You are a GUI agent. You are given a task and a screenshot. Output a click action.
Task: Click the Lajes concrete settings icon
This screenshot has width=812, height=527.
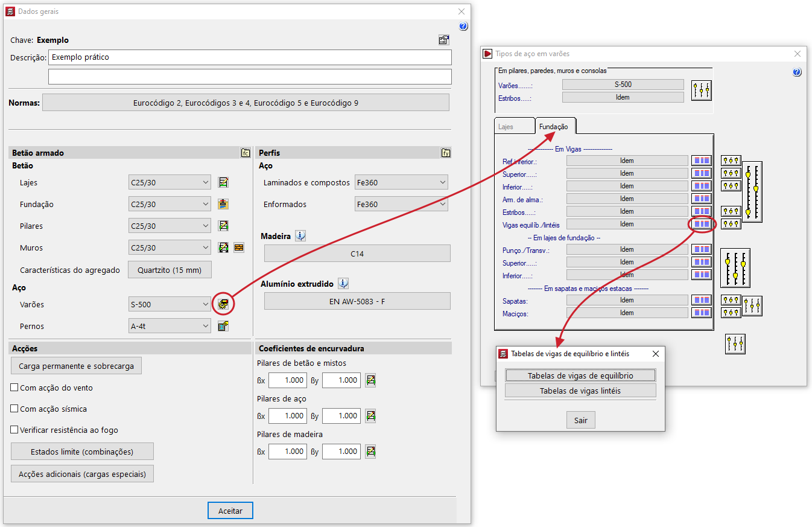223,182
